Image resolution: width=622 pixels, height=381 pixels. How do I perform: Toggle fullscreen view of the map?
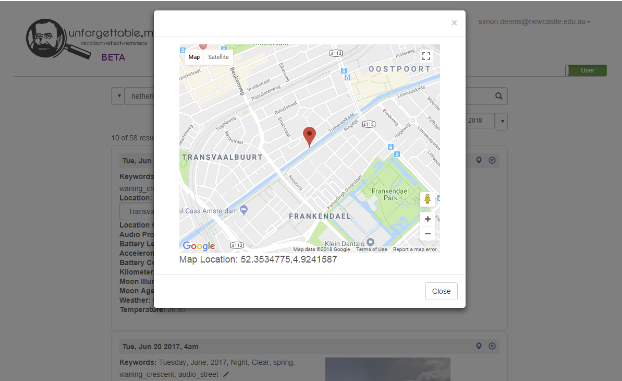click(x=426, y=56)
